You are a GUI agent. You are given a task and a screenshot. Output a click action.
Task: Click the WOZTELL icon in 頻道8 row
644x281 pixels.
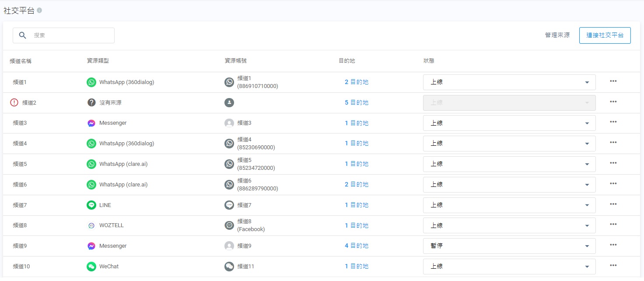(91, 225)
